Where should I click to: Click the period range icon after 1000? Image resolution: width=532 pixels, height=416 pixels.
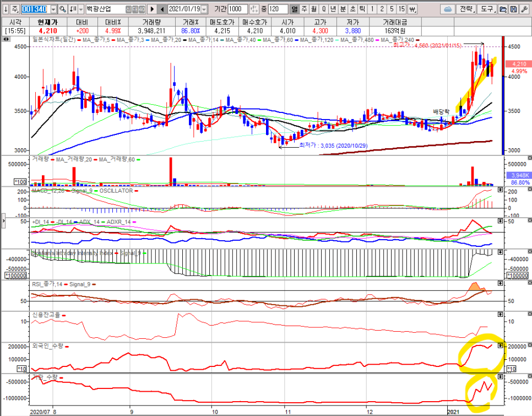253,9
